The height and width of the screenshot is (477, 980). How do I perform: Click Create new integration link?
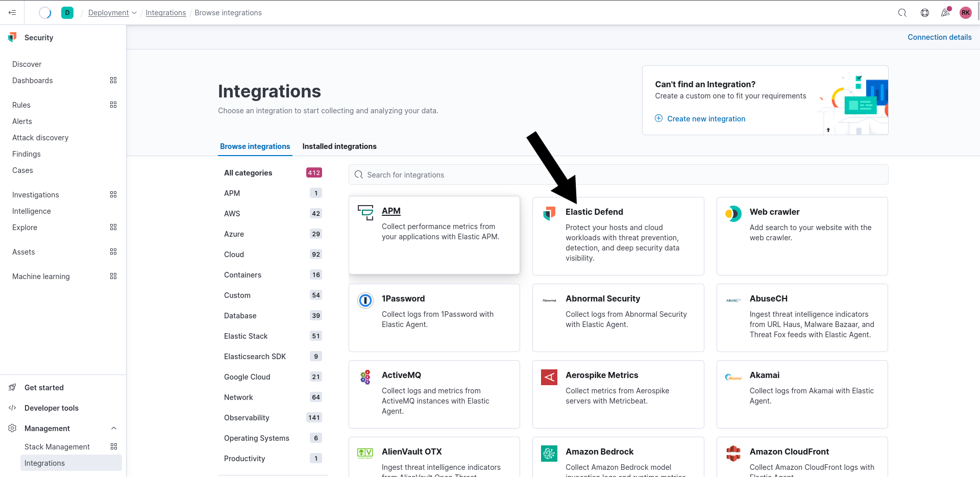point(706,119)
